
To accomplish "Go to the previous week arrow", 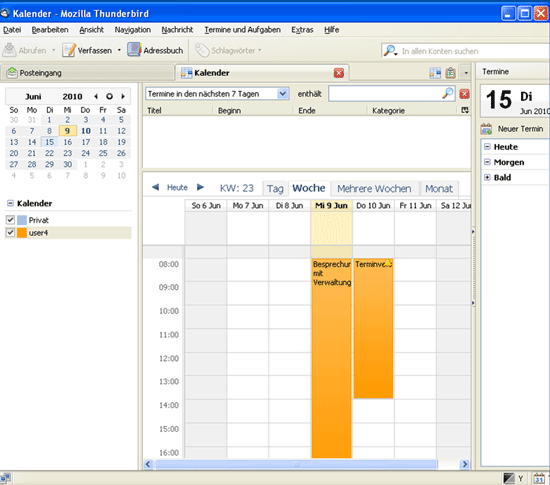I will click(155, 187).
